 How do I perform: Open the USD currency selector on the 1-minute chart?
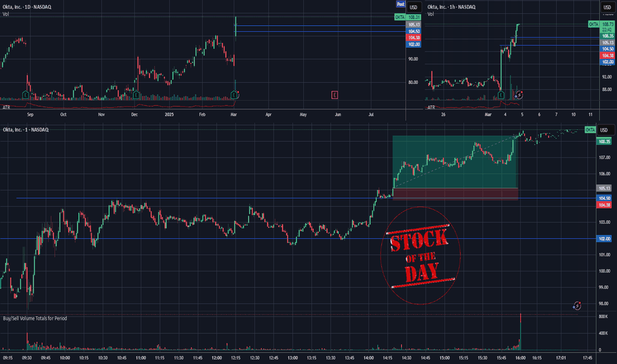604,130
